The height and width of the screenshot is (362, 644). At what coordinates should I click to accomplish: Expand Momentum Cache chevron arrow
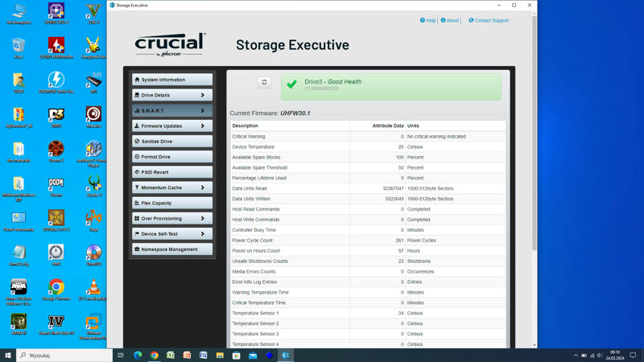(203, 187)
